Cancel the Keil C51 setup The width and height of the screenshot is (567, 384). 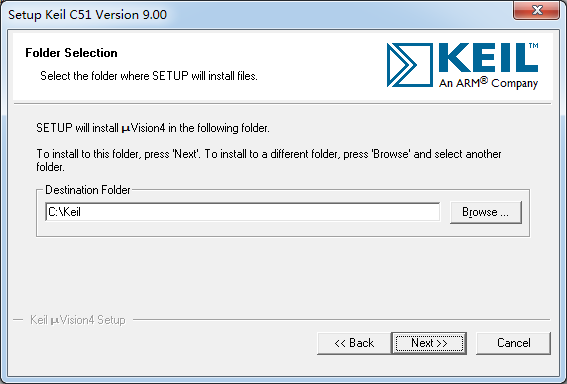click(x=513, y=343)
